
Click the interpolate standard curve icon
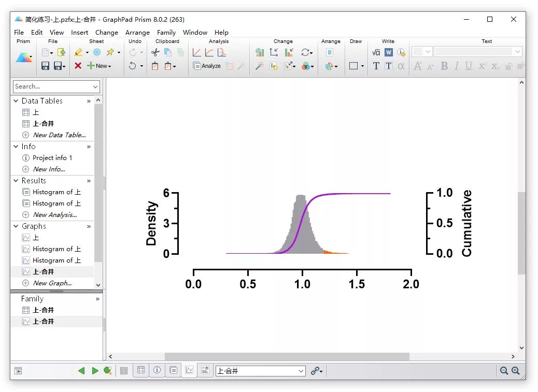pyautogui.click(x=222, y=52)
